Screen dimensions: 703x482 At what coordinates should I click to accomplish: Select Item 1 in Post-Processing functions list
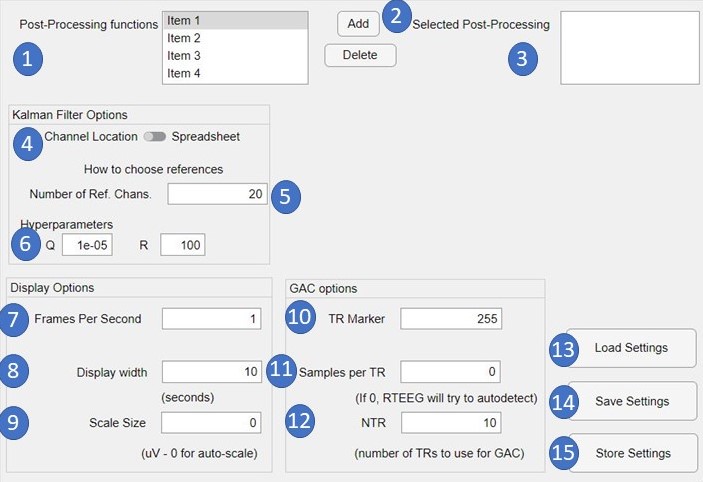pyautogui.click(x=235, y=21)
